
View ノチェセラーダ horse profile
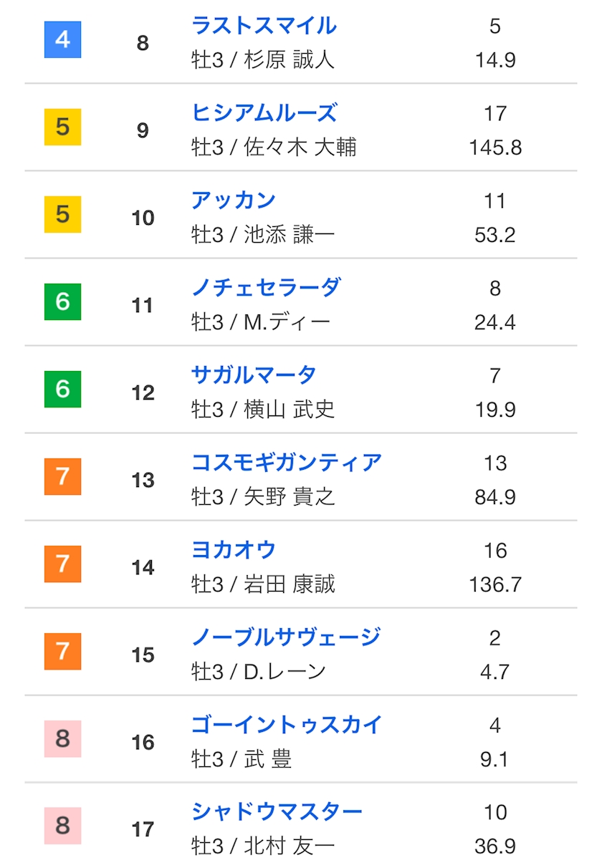(x=266, y=288)
